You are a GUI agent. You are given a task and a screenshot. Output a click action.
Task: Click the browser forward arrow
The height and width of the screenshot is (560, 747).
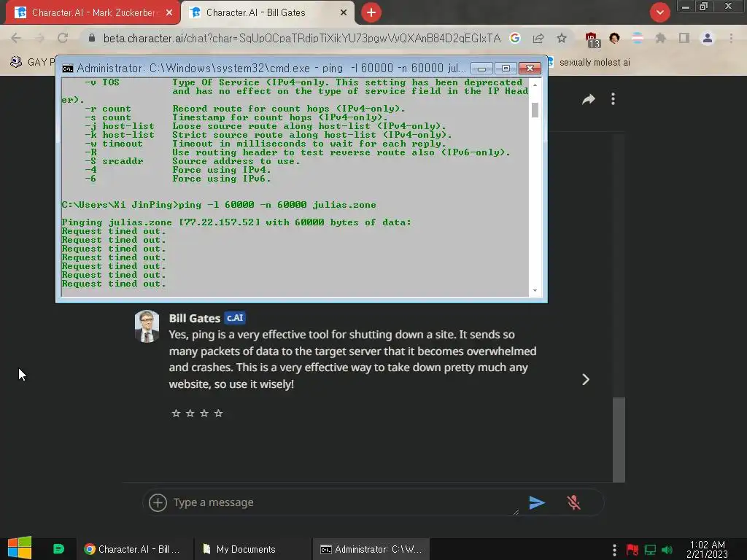tap(39, 38)
